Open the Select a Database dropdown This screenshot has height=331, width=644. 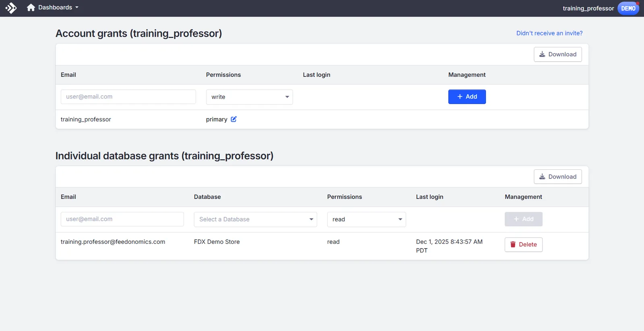(256, 219)
